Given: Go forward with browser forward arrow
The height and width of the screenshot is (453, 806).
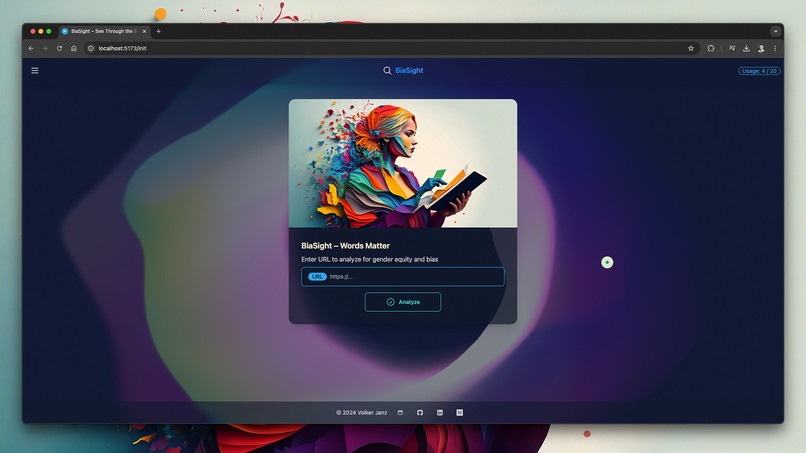Looking at the screenshot, I should point(45,48).
